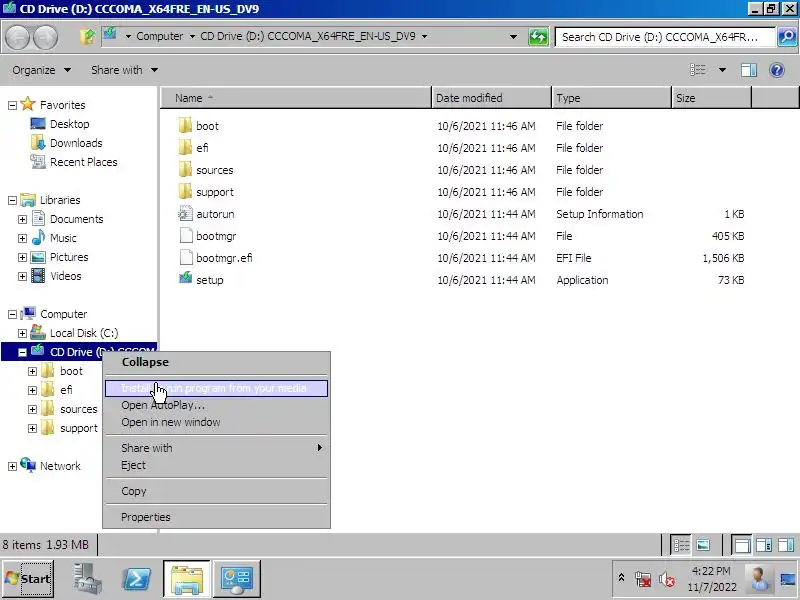Choose Install or run program from your media
This screenshot has width=800, height=600.
pyautogui.click(x=217, y=388)
